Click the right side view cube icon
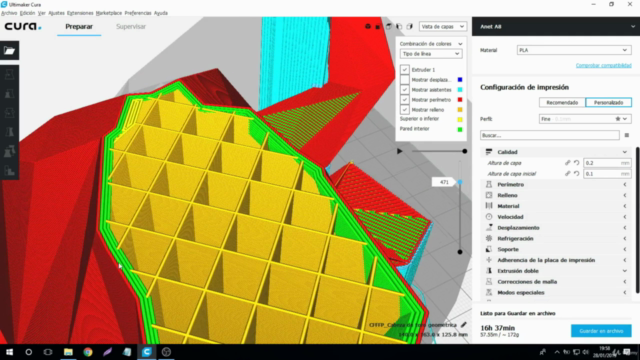This screenshot has width=640, height=360. click(x=410, y=27)
